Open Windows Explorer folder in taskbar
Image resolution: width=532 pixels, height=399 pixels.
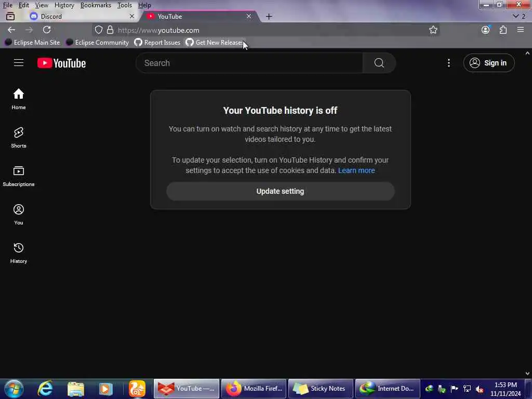point(75,389)
